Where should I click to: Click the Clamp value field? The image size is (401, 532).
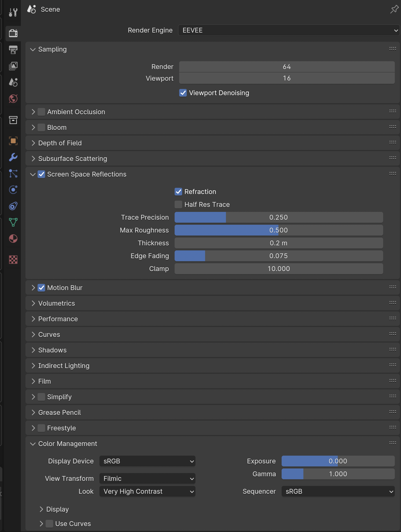(279, 269)
